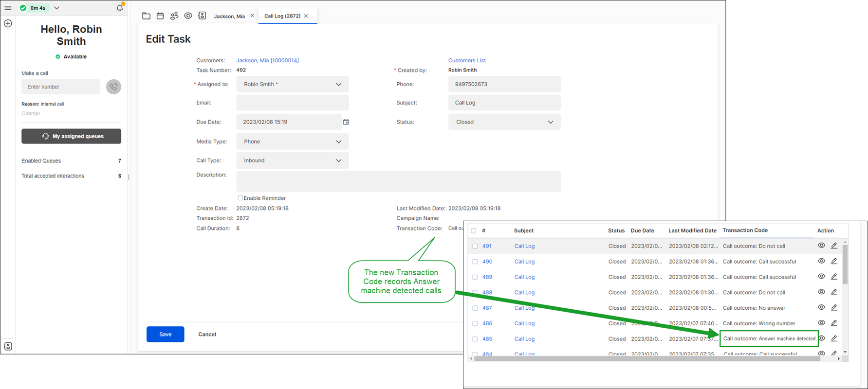Image resolution: width=868 pixels, height=389 pixels.
Task: Click the notification bell icon
Action: pos(120,8)
